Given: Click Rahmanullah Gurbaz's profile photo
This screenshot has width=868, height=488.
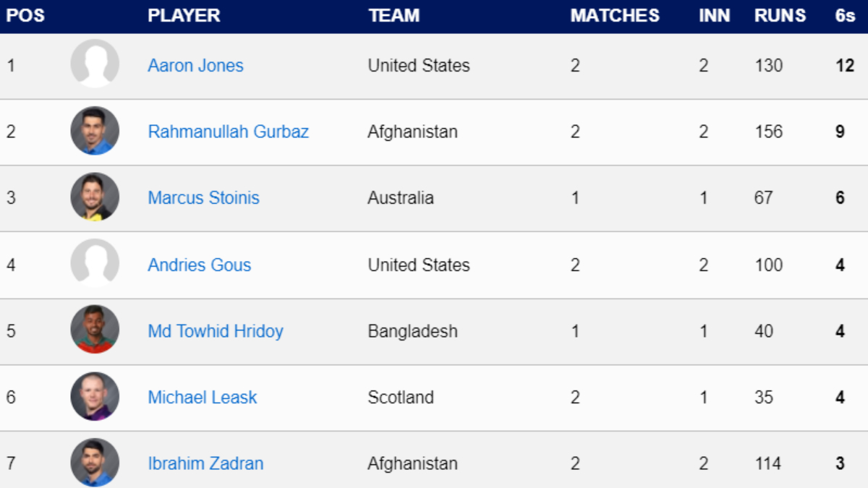Looking at the screenshot, I should [95, 131].
